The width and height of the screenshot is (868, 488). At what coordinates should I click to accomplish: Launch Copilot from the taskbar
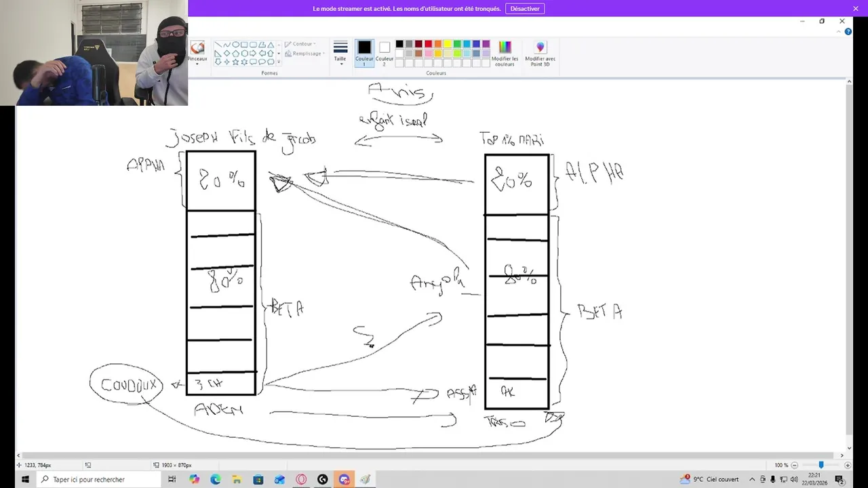click(195, 479)
